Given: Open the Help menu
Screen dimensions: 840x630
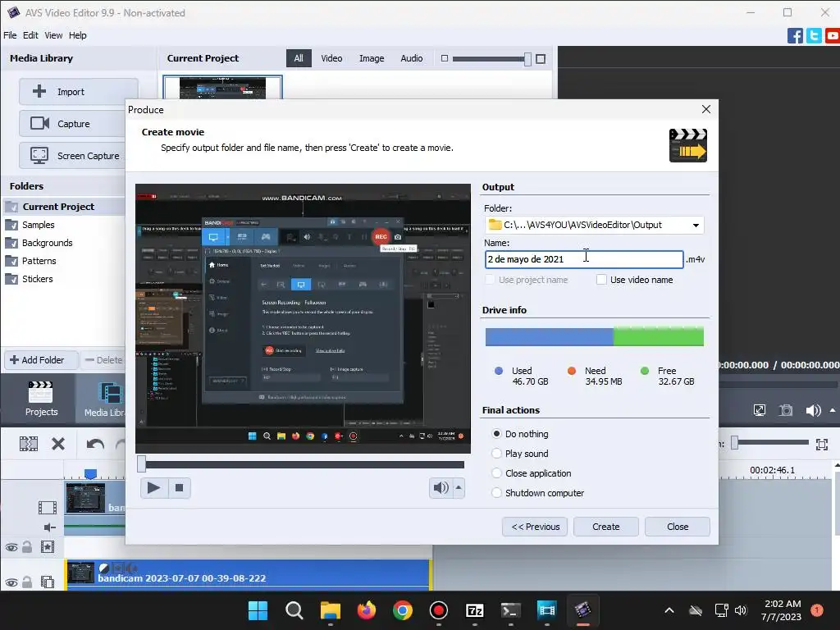Looking at the screenshot, I should click(77, 35).
